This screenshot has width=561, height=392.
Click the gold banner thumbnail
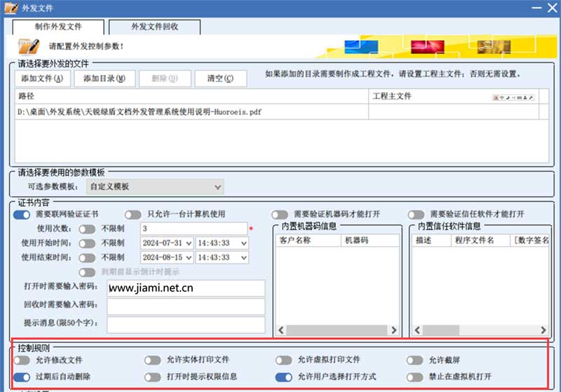(x=494, y=47)
